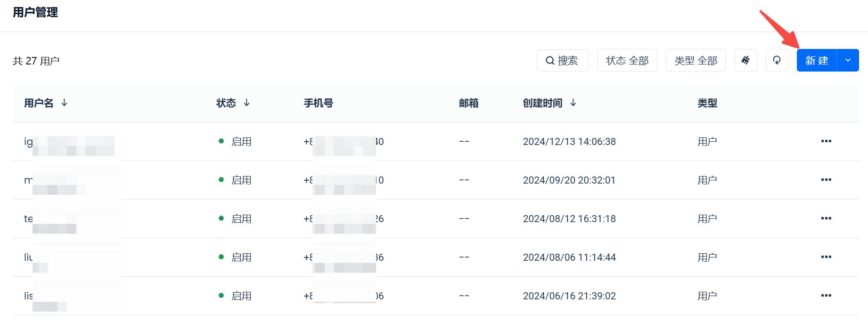Click the 手机号 column header
The width and height of the screenshot is (868, 329).
click(x=318, y=103)
